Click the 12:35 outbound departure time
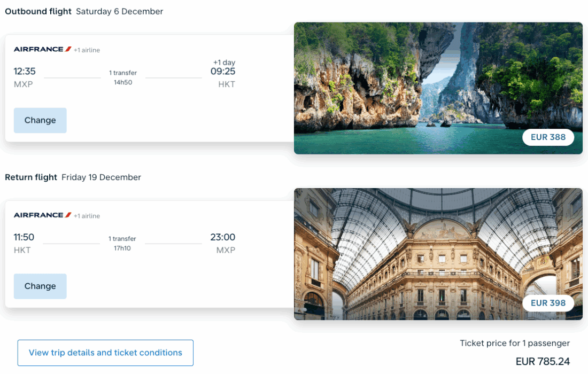Image resolution: width=588 pixels, height=374 pixels. click(x=25, y=72)
